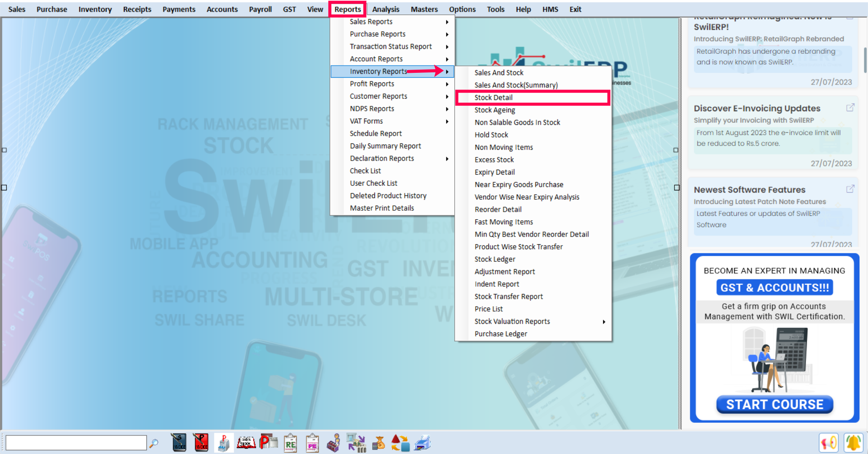This screenshot has width=868, height=454.
Task: Select Stock Ageing report
Action: 533,110
